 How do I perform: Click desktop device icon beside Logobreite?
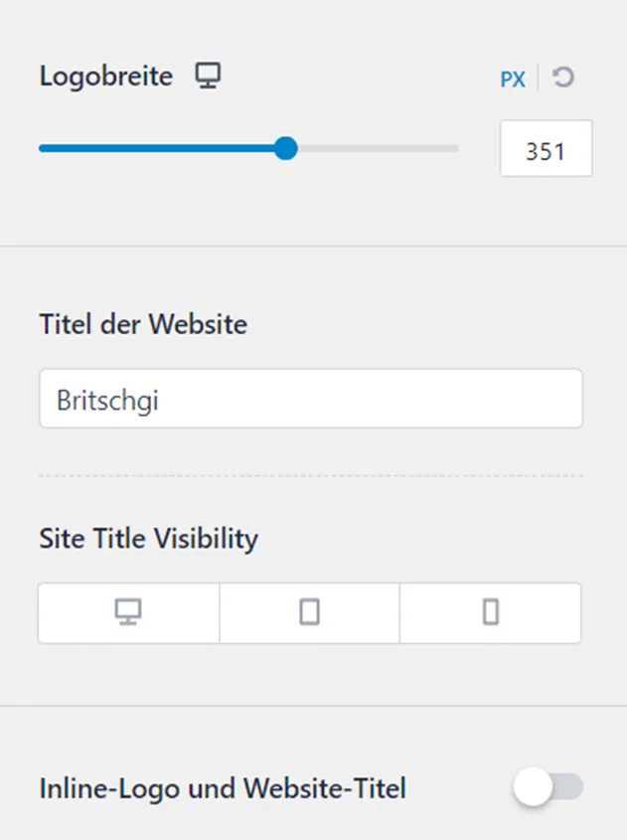[x=208, y=76]
